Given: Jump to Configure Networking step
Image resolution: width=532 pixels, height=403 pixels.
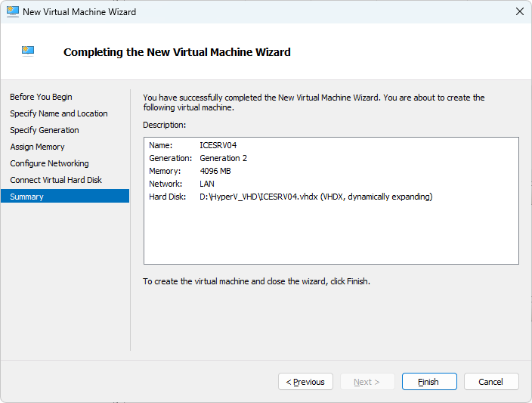Looking at the screenshot, I should [x=50, y=163].
